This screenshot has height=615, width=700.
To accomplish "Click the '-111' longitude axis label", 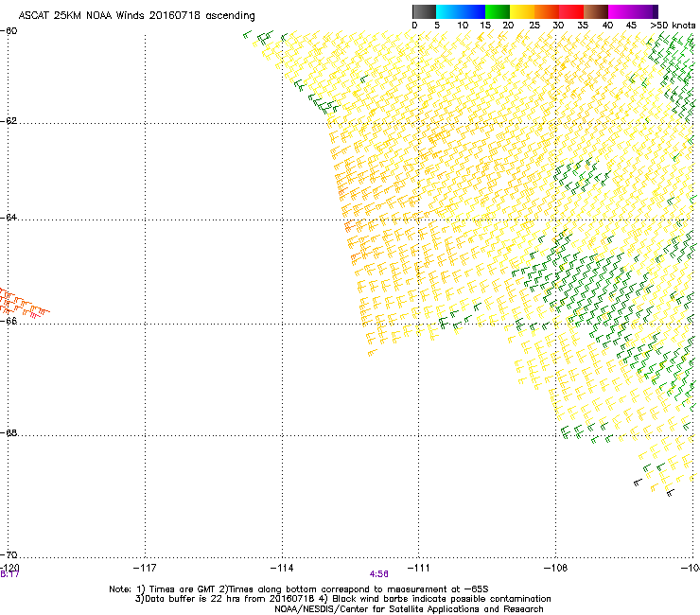I will (x=419, y=568).
